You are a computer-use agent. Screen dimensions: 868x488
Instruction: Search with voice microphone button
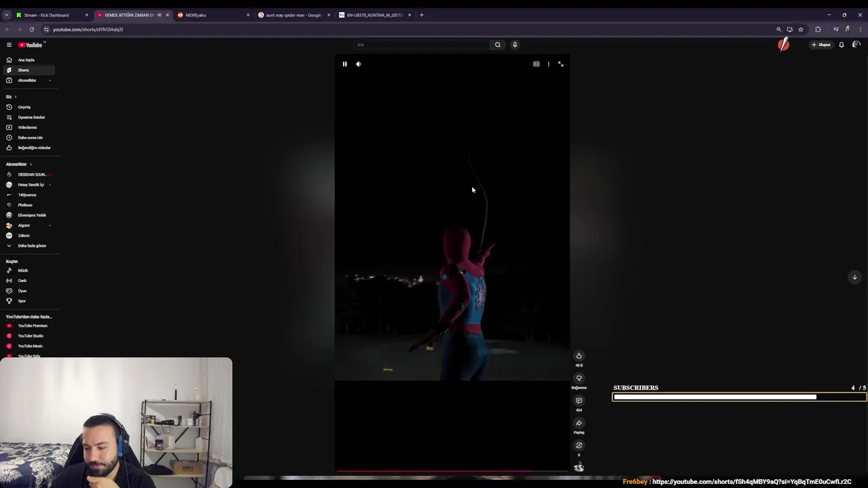pos(515,45)
